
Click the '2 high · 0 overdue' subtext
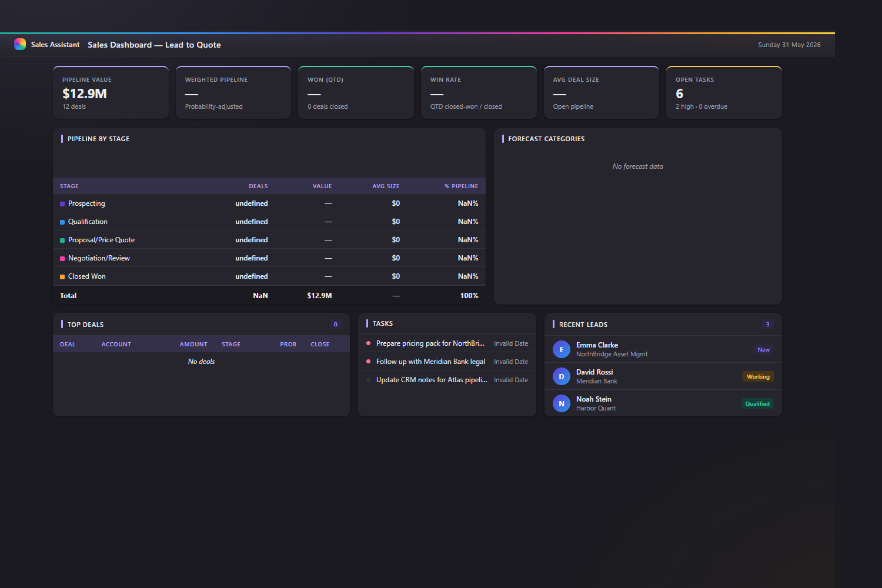coord(701,106)
